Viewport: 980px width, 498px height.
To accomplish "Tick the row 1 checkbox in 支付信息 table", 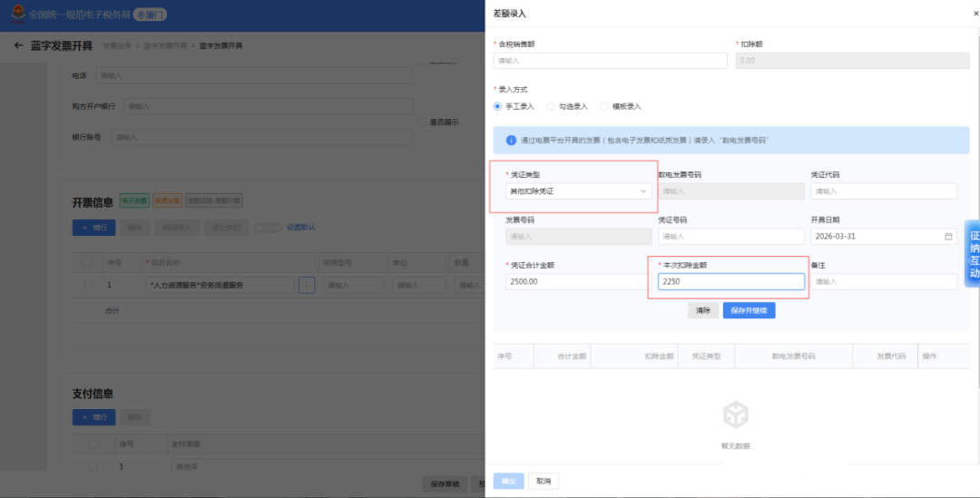I will pyautogui.click(x=93, y=466).
